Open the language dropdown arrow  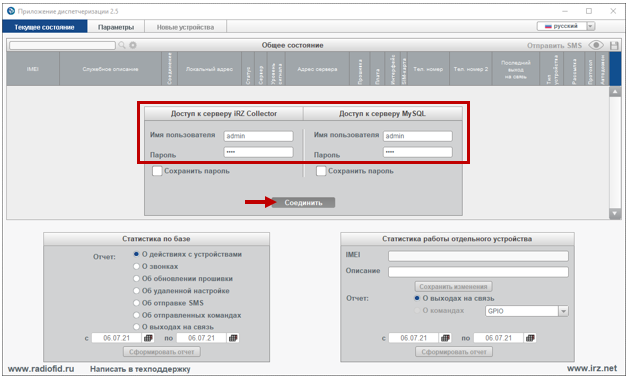tap(591, 26)
